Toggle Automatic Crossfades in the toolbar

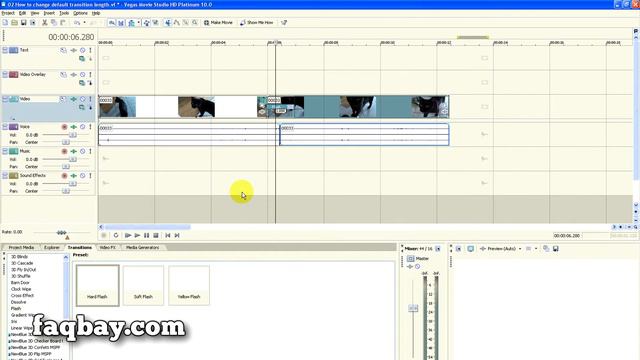pyautogui.click(x=121, y=23)
